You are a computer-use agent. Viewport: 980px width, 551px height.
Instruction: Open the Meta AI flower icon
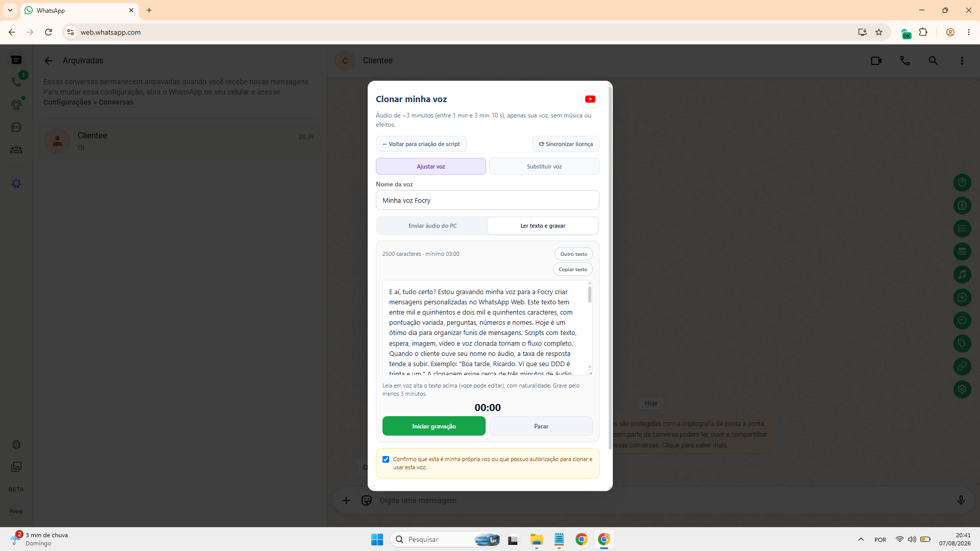pyautogui.click(x=16, y=183)
